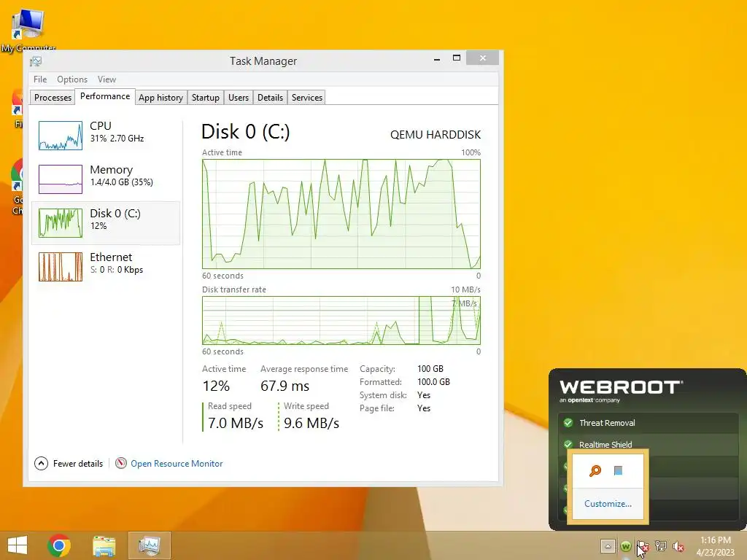Switch to the Details tab

tap(270, 98)
